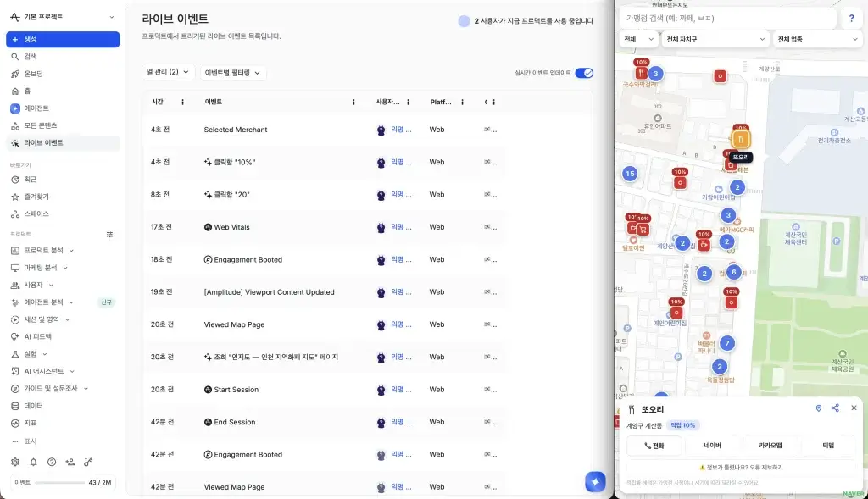
Task: Click the Web Vitals event row
Action: click(323, 227)
